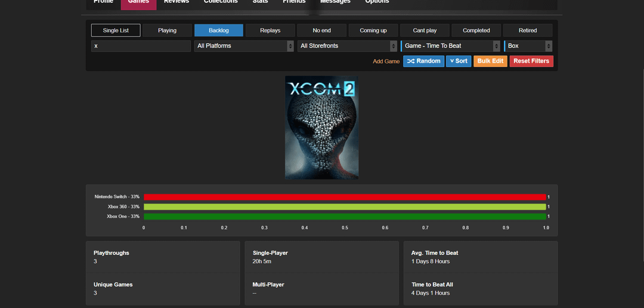Switch to the Reviews tab

(177, 2)
